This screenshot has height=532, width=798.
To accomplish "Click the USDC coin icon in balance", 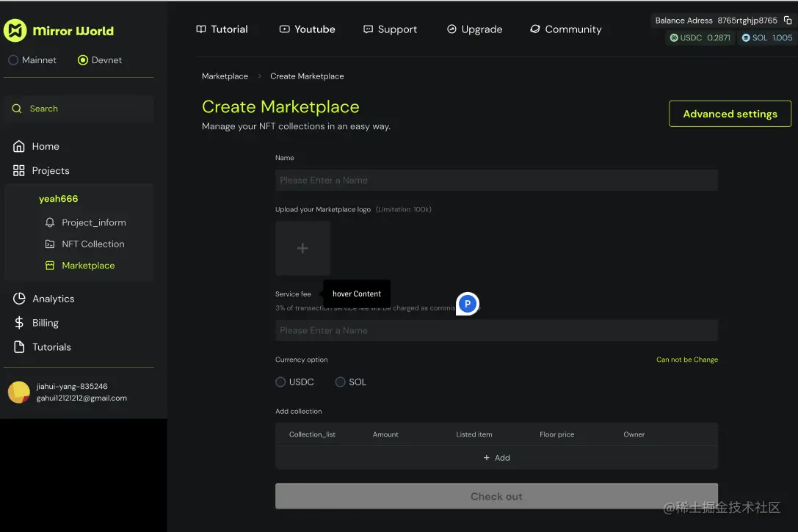I will pos(674,37).
